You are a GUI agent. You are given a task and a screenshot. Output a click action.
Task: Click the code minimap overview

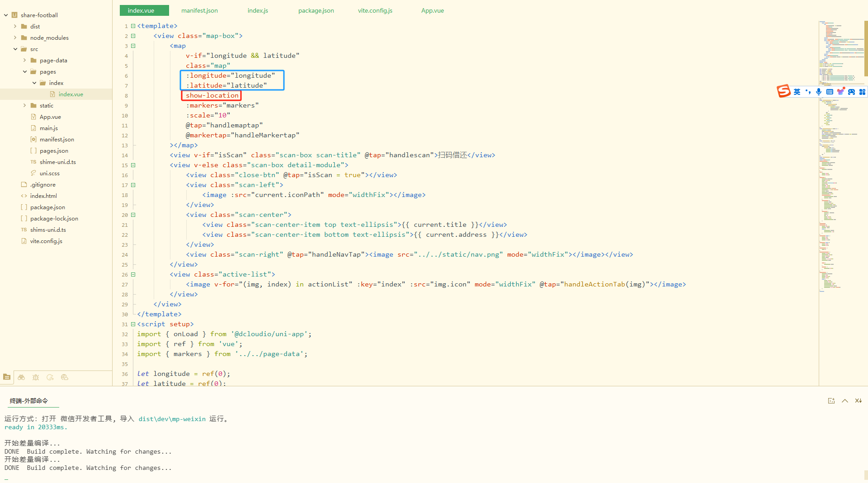(841, 156)
